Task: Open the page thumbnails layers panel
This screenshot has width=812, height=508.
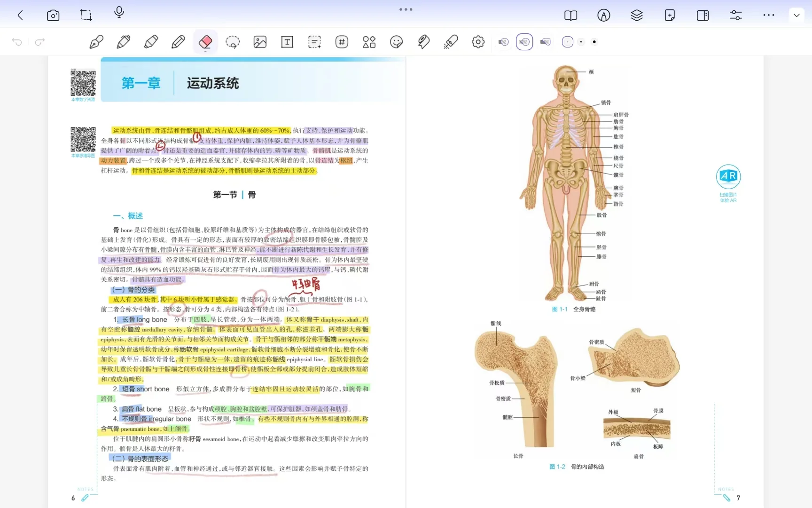Action: coord(636,15)
